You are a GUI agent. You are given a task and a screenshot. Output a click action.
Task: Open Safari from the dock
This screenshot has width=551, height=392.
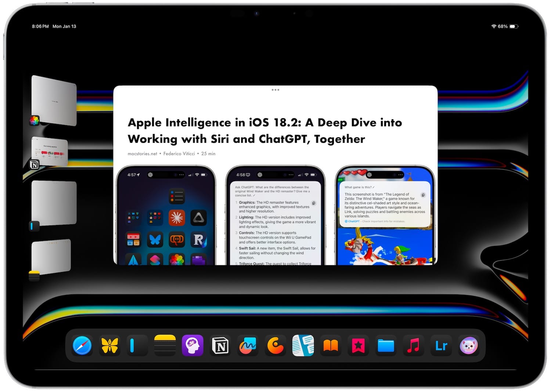pos(82,345)
